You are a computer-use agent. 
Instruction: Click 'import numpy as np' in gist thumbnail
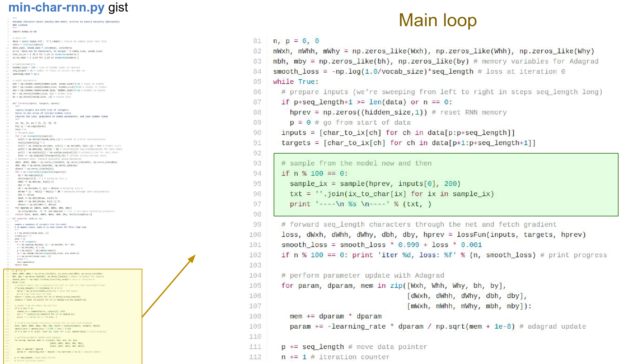(24, 32)
